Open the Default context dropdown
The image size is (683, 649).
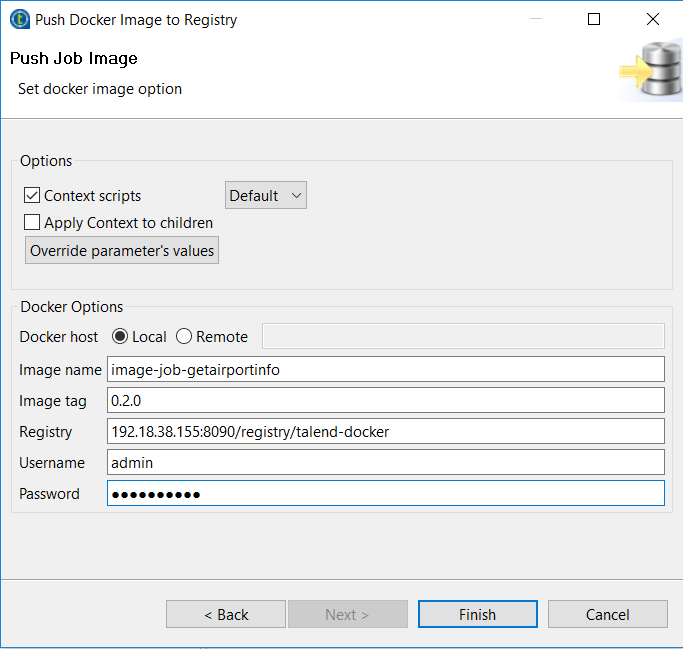[x=265, y=196]
